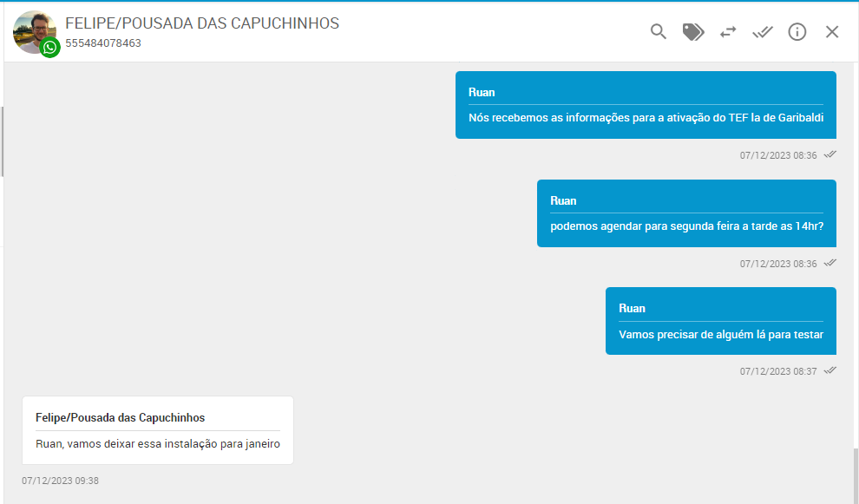Click the tag label icon
859x504 pixels.
[x=693, y=32]
